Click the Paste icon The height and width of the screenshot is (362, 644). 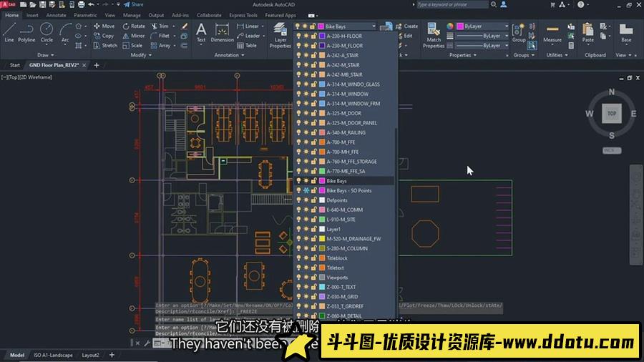click(x=587, y=33)
